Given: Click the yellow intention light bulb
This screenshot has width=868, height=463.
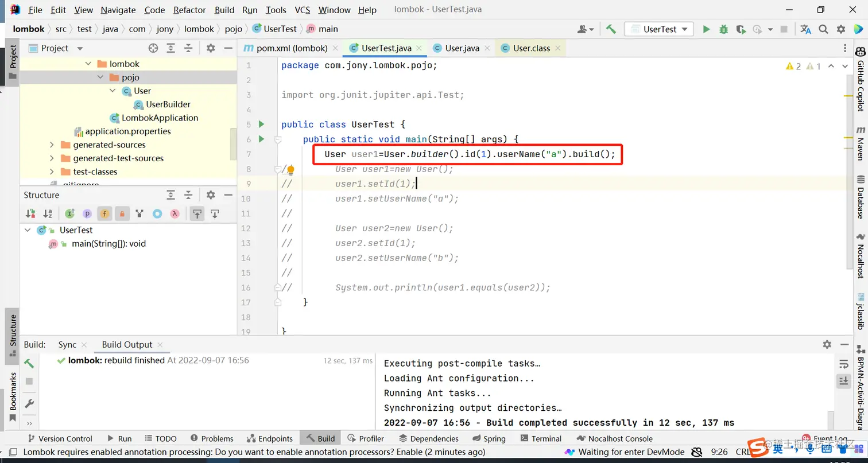Looking at the screenshot, I should (290, 169).
